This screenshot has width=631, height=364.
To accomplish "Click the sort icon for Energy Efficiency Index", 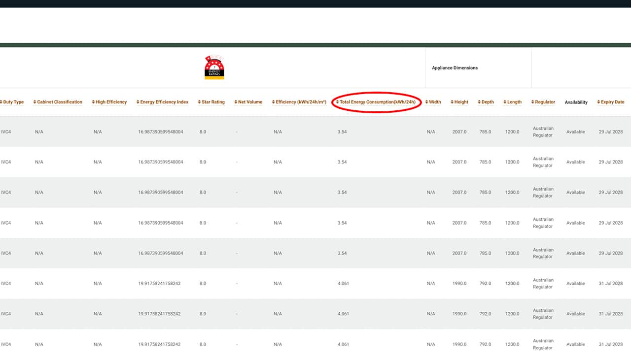I will [x=138, y=102].
